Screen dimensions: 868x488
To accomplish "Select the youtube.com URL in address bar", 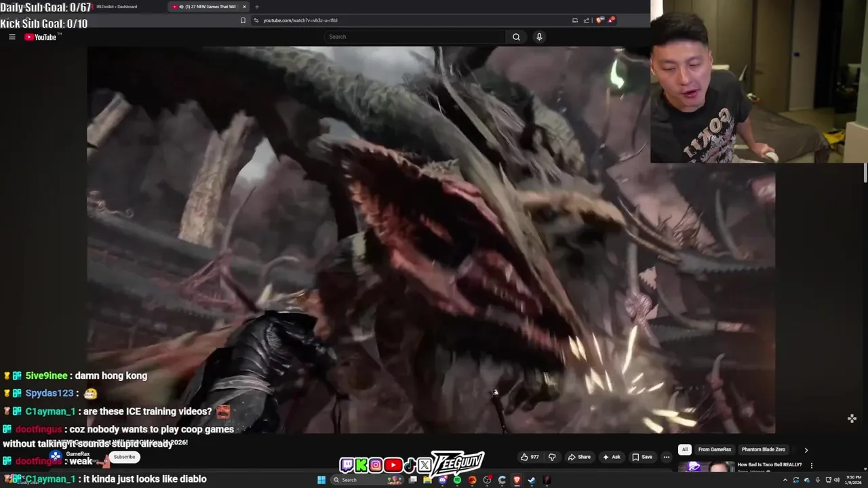I will click(x=300, y=20).
